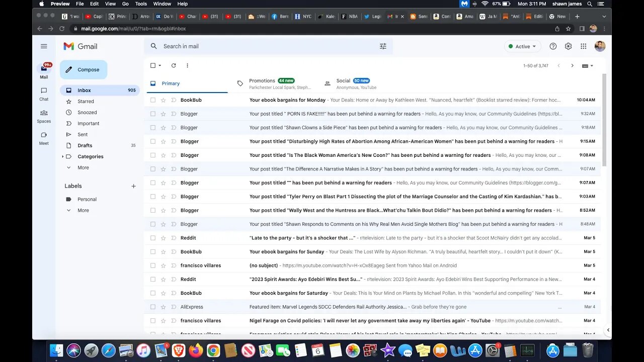Viewport: 644px width, 362px height.
Task: Open Finder from the dock
Action: click(x=57, y=350)
